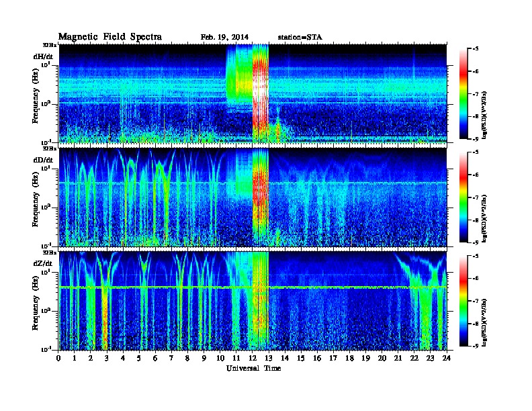Click inside the dH/dt spectrogram panel

click(253, 93)
